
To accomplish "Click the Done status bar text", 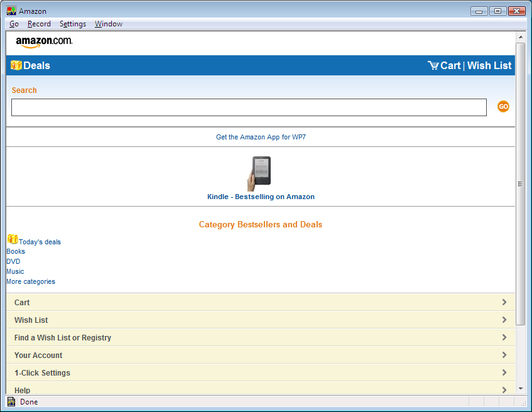I will coord(29,402).
